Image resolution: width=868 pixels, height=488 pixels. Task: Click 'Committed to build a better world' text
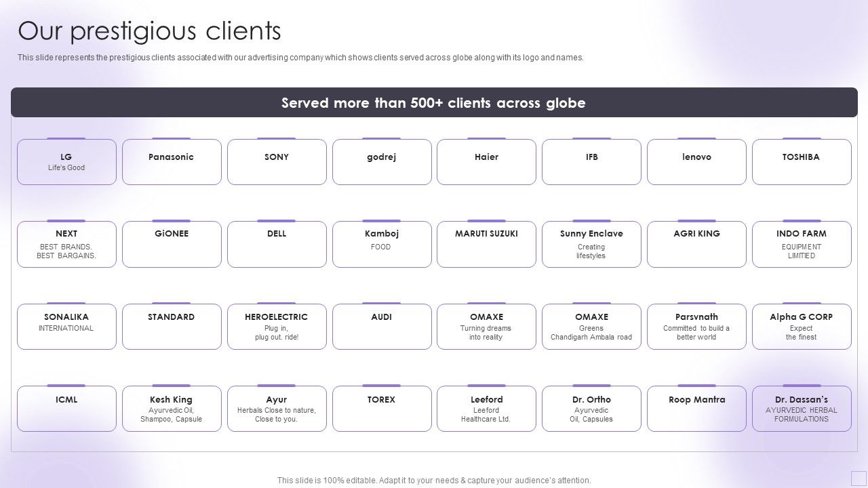coord(696,333)
